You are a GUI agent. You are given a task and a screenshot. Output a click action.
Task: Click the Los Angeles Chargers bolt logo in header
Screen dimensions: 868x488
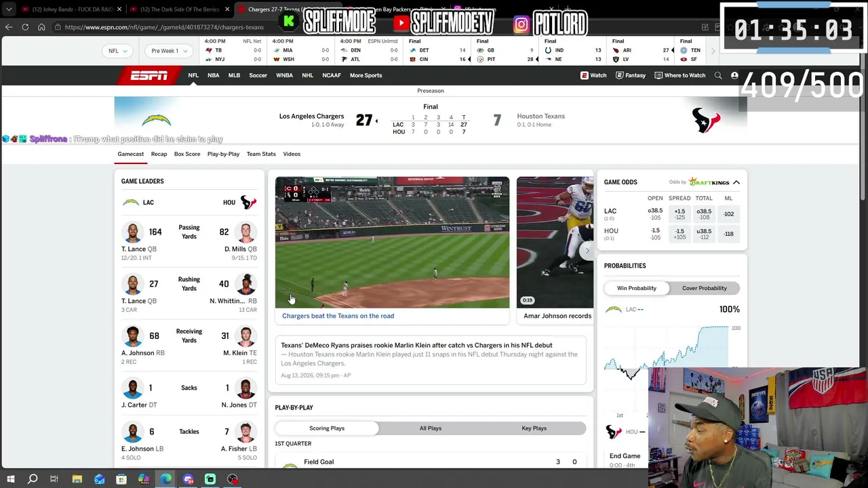click(x=157, y=120)
